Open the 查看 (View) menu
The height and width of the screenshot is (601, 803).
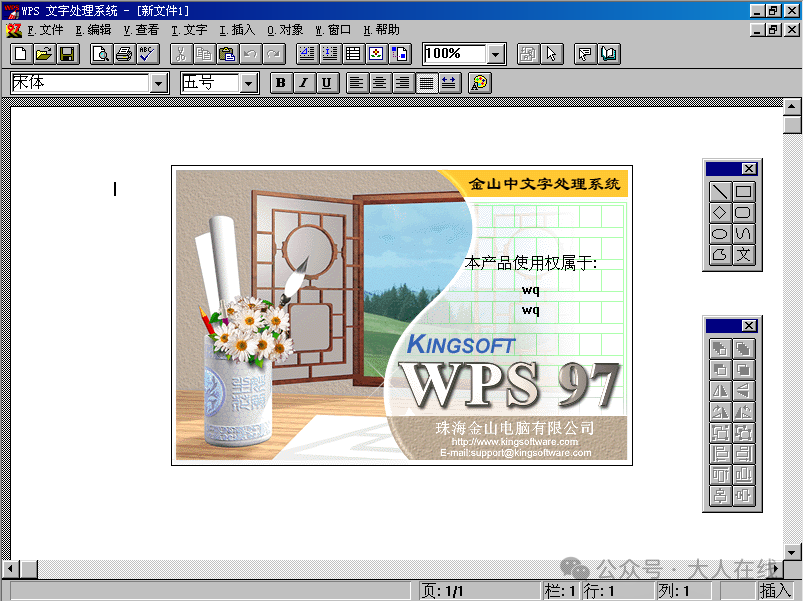[141, 30]
